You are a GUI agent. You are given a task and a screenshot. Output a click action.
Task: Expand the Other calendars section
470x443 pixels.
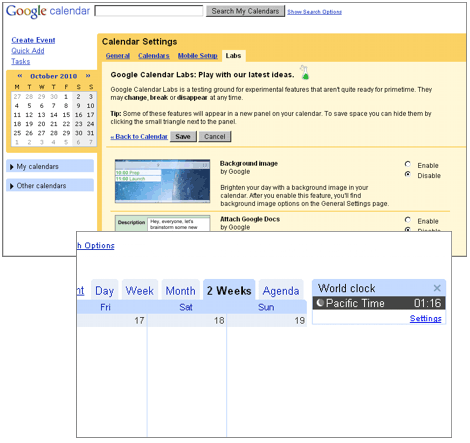pos(50,185)
